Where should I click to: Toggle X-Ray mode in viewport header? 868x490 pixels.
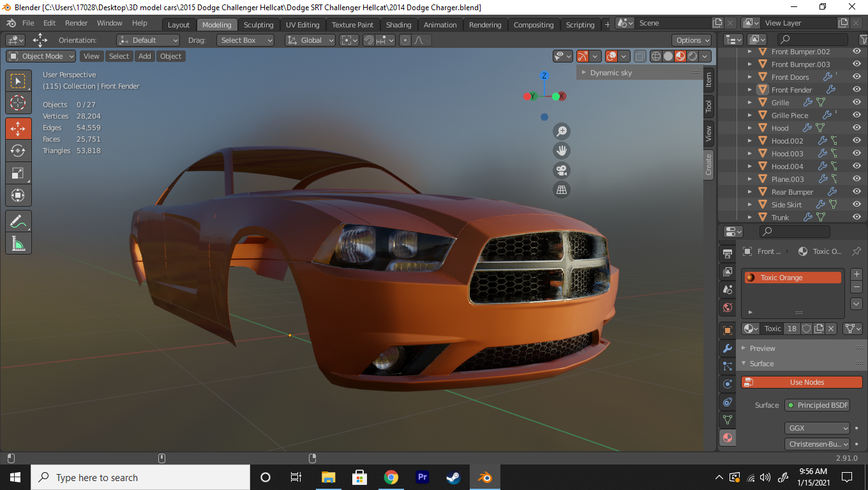pos(640,56)
